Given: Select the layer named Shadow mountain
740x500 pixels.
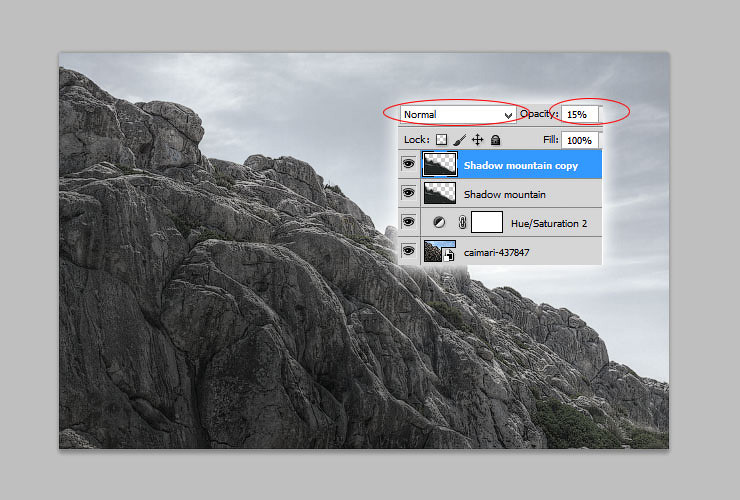Looking at the screenshot, I should click(505, 195).
